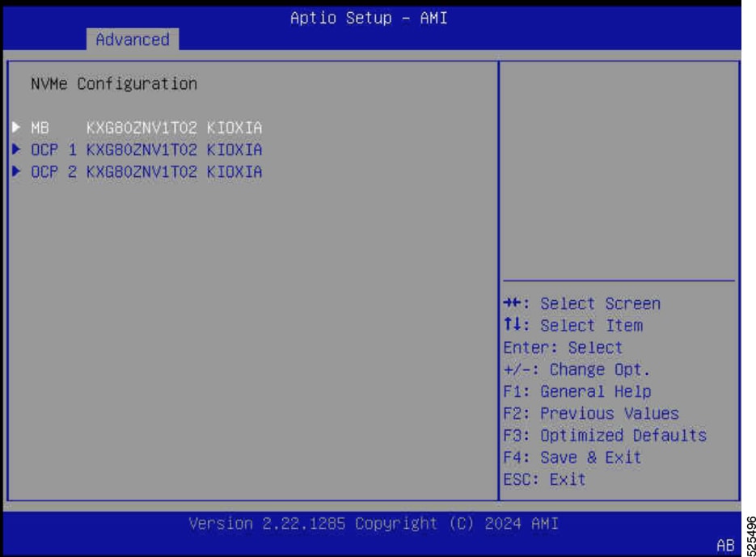Click the NVMe Configuration heading
Image resolution: width=756 pixels, height=557 pixels.
click(114, 84)
